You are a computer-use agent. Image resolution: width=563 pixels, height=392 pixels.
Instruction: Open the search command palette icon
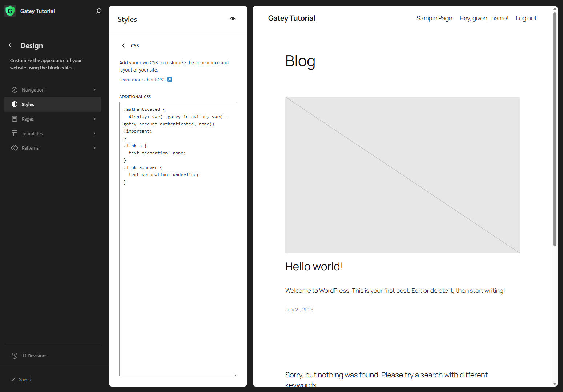pos(98,11)
